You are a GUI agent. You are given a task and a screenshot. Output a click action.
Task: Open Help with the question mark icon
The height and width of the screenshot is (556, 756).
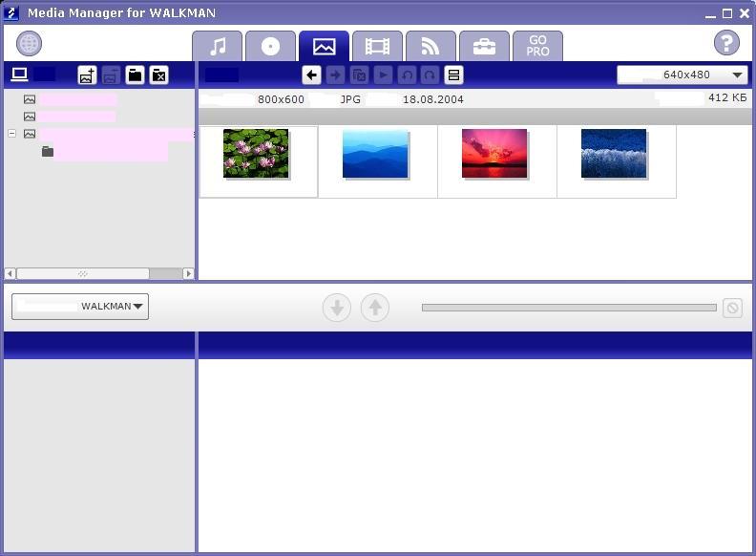pyautogui.click(x=726, y=43)
